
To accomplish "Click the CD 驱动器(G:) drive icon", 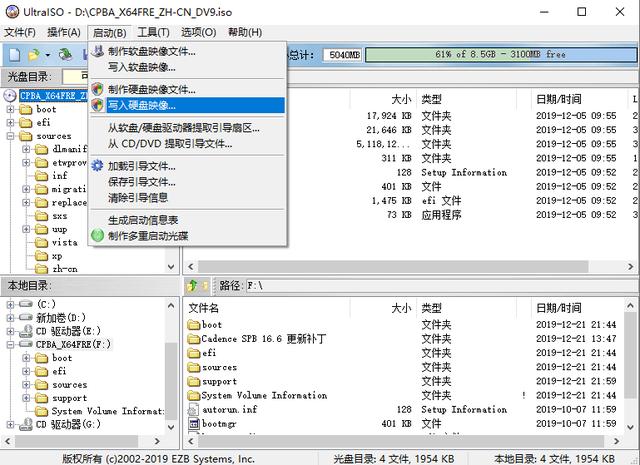I will pyautogui.click(x=26, y=425).
